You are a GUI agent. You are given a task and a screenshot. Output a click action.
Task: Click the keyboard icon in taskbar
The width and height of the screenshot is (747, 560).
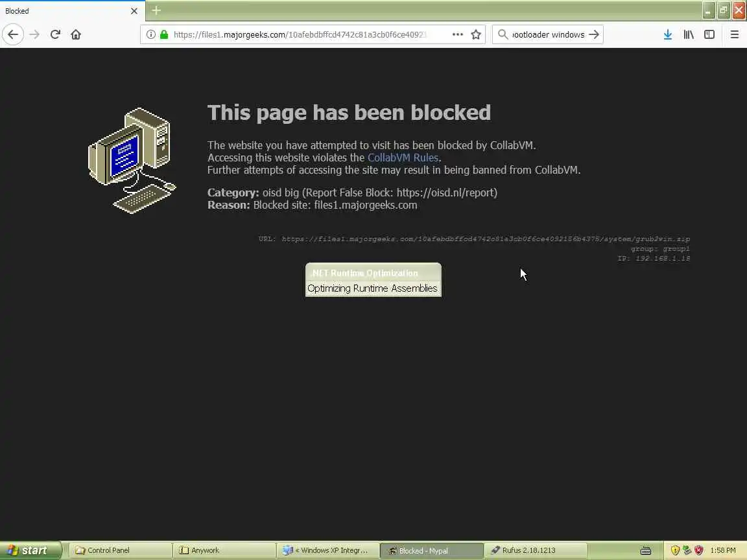[646, 550]
